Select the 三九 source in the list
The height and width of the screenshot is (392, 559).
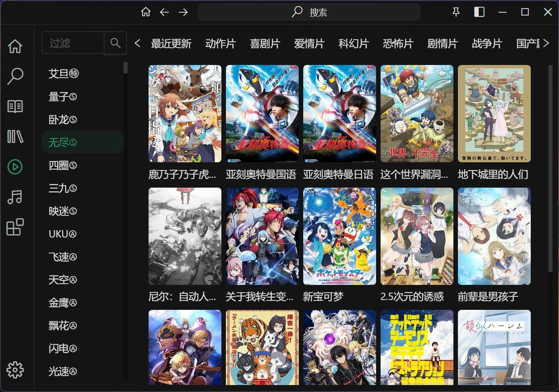[82, 188]
